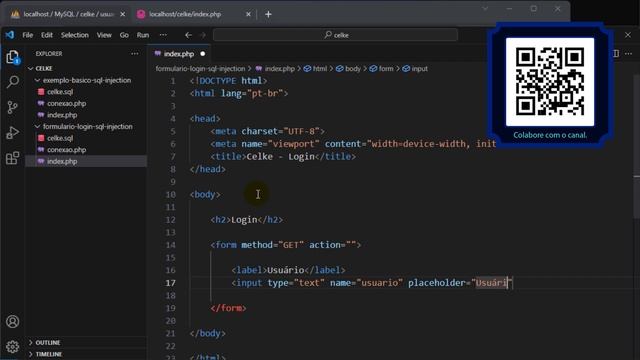Open the View menu
640x360 pixels.
104,35
